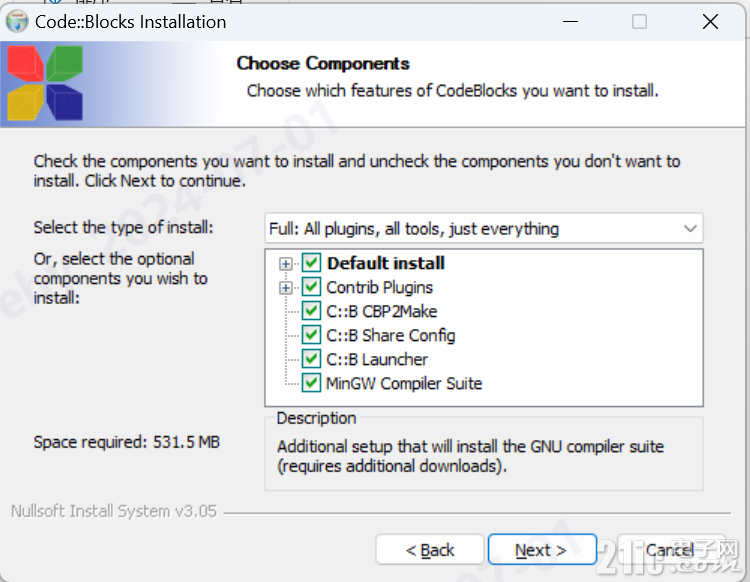Click the Next button
Viewport: 750px width, 582px height.
542,550
